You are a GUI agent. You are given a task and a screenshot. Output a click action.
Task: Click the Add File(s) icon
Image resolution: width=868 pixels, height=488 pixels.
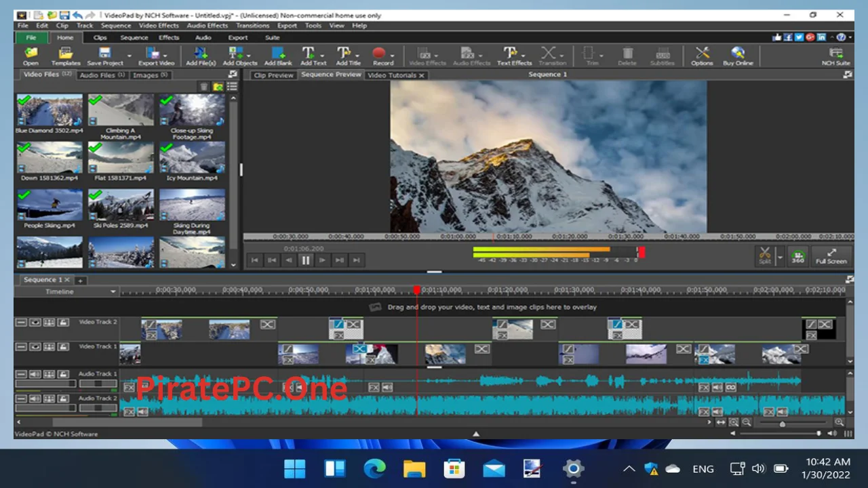pos(201,56)
